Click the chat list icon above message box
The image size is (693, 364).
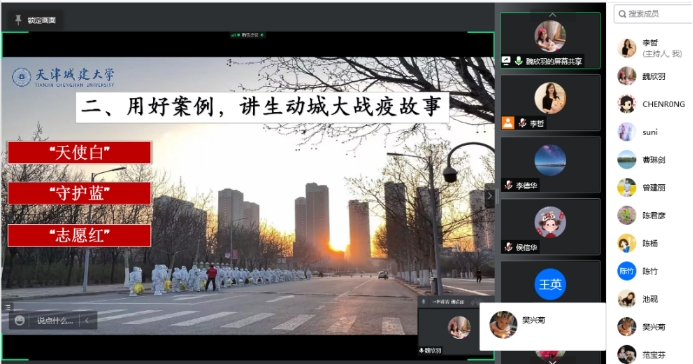(x=8, y=306)
